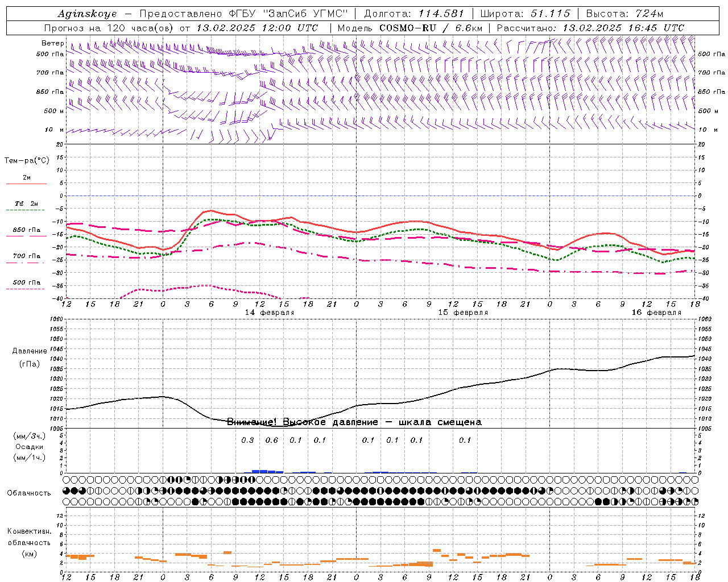Click the "Давление" pressure panel label
728x582 pixels.
coord(29,351)
